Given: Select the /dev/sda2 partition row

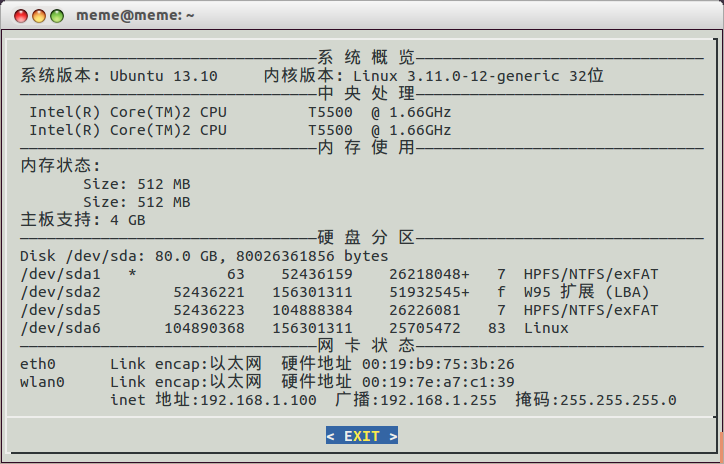Looking at the screenshot, I should point(335,292).
